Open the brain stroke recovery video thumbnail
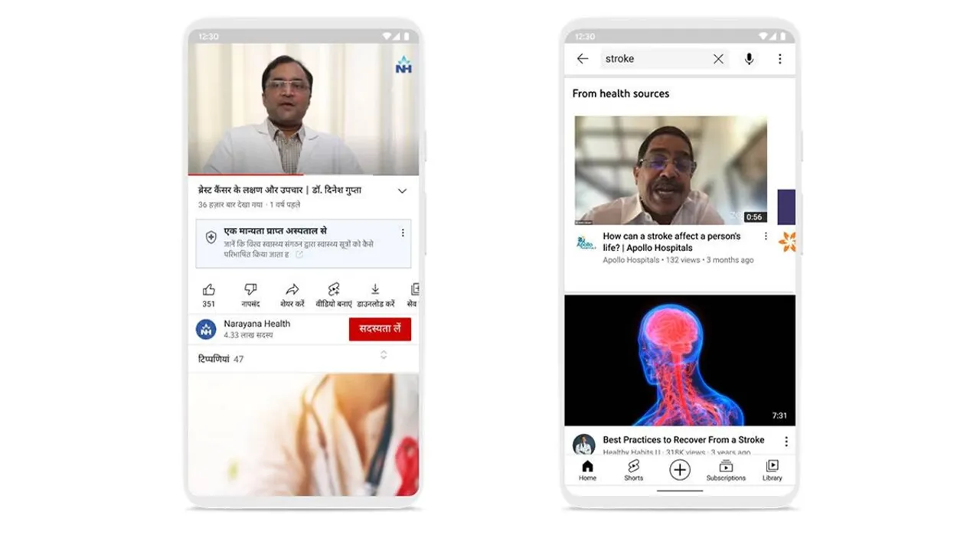This screenshot has width=980, height=551. [680, 360]
